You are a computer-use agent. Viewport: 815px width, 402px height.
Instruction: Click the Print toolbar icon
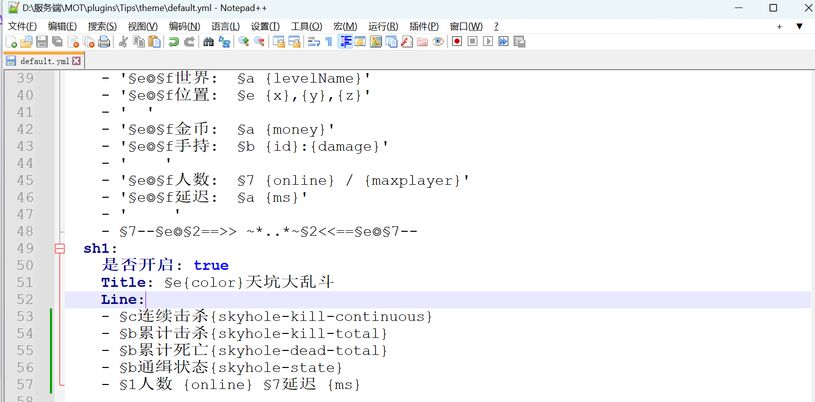(x=104, y=42)
